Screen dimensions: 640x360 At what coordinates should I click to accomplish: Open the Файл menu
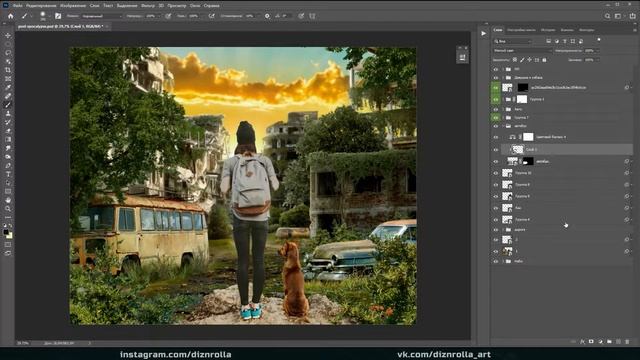(18, 6)
